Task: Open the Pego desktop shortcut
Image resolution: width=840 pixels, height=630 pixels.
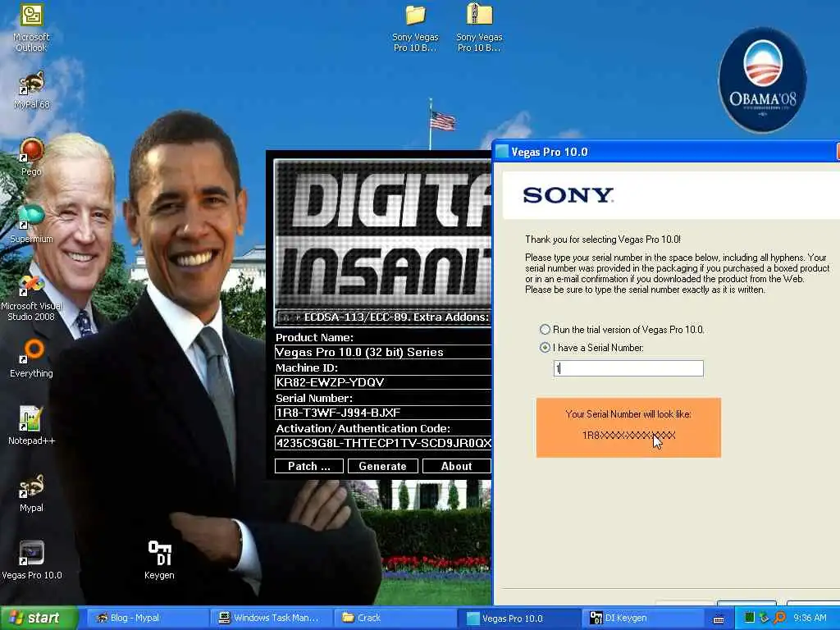Action: pyautogui.click(x=31, y=157)
